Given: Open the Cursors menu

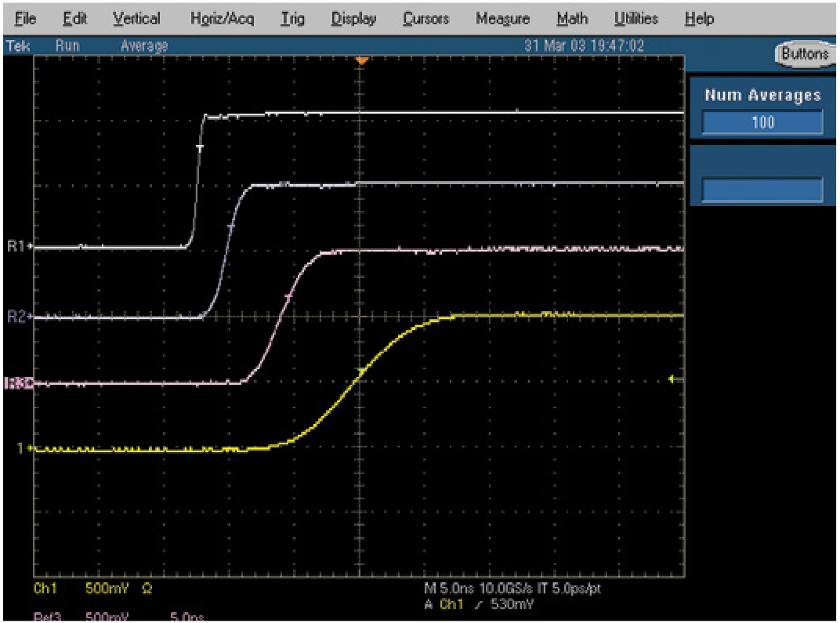Looking at the screenshot, I should click(x=425, y=19).
